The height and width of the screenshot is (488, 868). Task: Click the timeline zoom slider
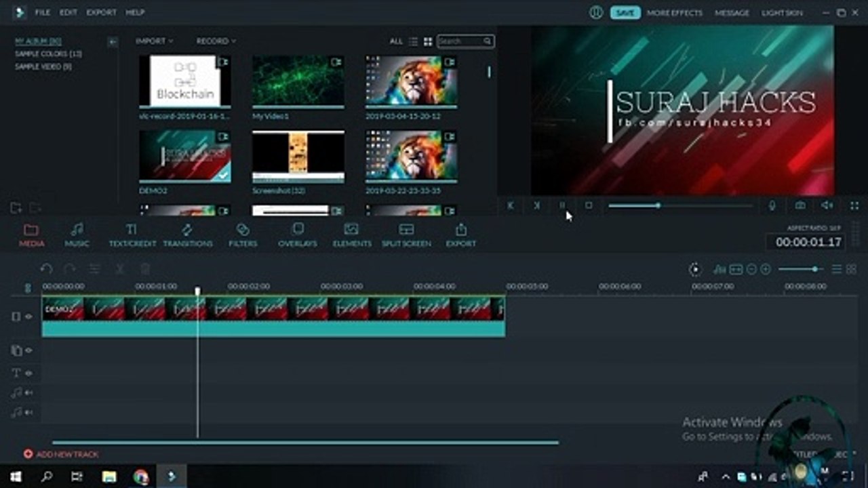(x=800, y=269)
